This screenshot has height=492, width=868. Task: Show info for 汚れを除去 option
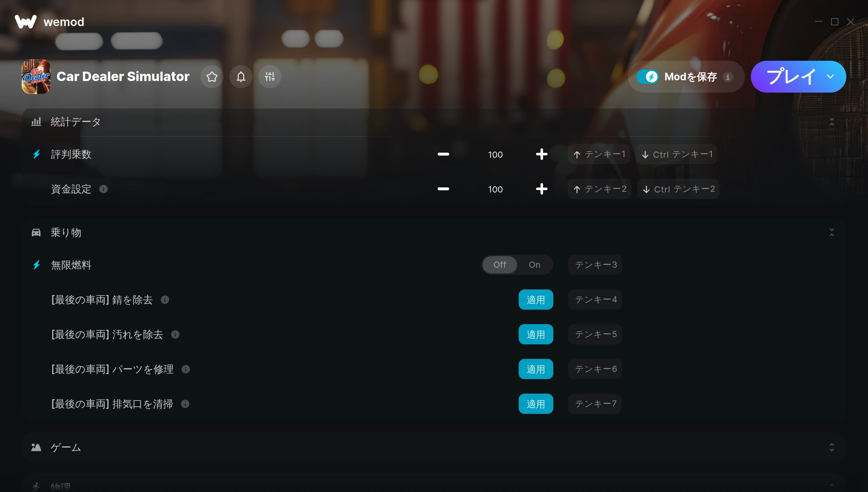[175, 335]
